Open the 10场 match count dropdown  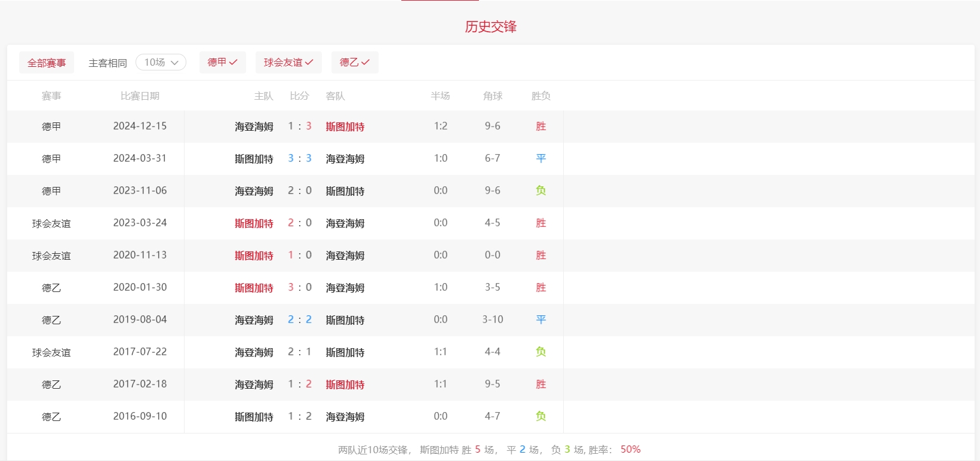(161, 63)
